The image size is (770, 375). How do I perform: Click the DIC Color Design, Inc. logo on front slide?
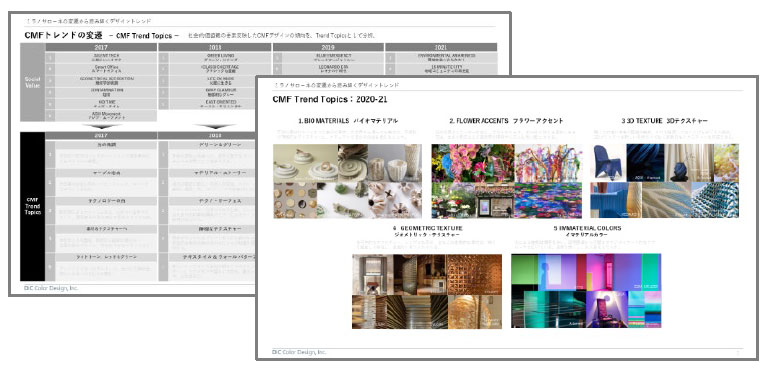[299, 352]
